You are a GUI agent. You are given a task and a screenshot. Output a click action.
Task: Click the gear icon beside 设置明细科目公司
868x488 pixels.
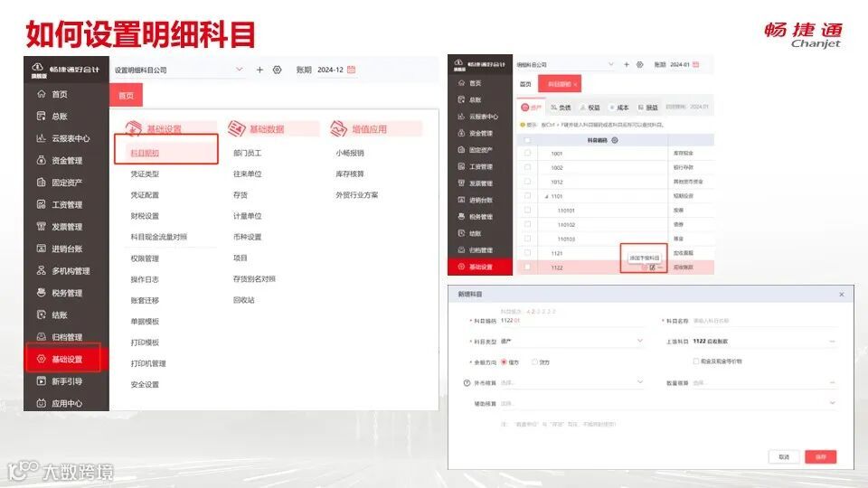(x=278, y=70)
